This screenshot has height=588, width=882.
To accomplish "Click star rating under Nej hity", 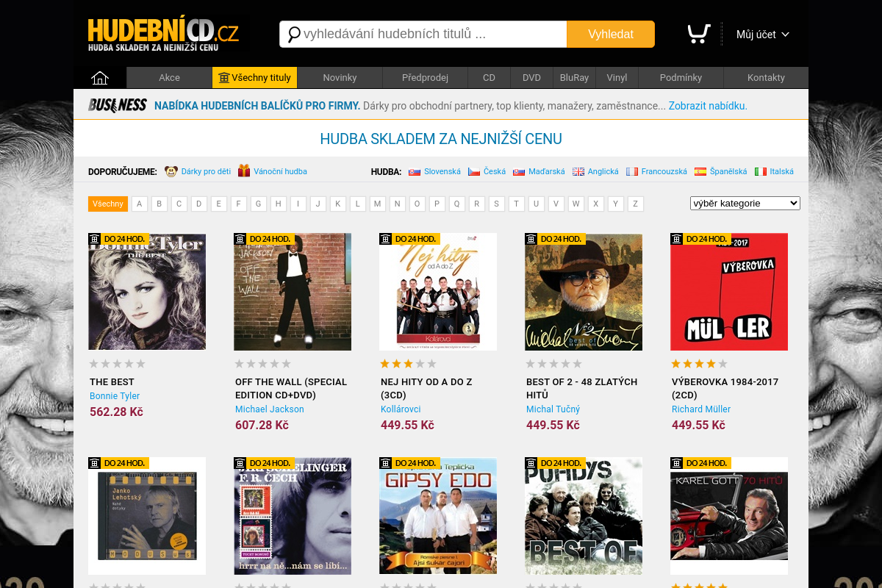I will click(x=409, y=364).
